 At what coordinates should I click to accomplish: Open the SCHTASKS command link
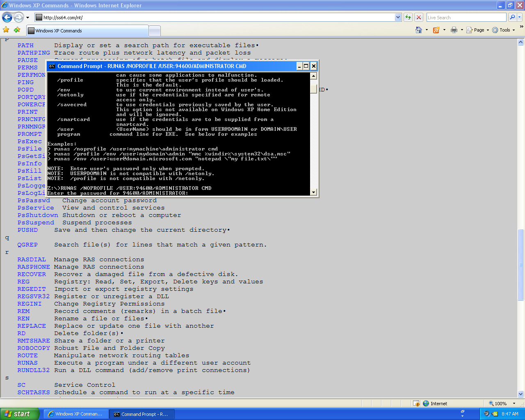(34, 392)
